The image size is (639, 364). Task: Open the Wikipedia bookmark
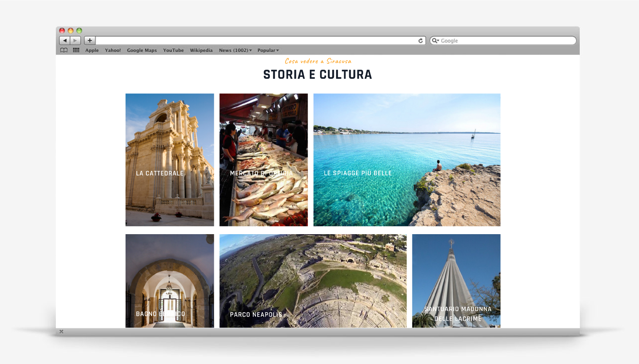201,50
